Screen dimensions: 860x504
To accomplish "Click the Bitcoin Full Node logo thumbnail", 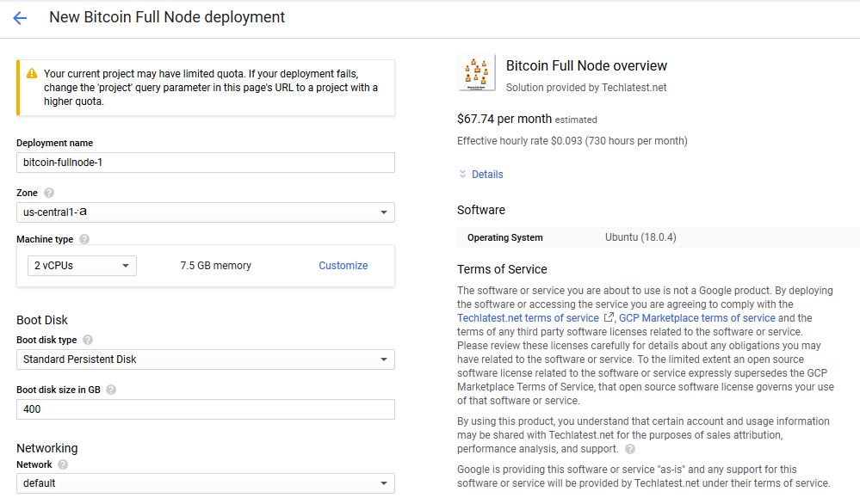I will (x=477, y=72).
